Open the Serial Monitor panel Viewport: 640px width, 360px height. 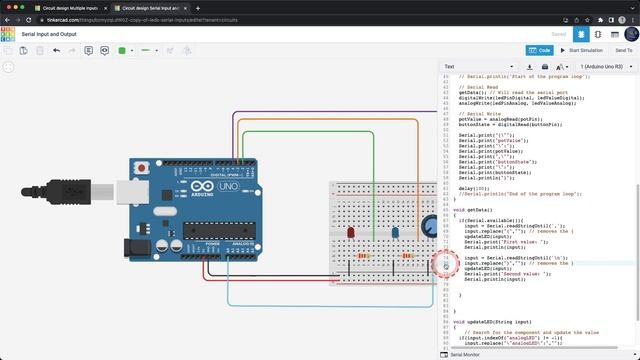(464, 355)
